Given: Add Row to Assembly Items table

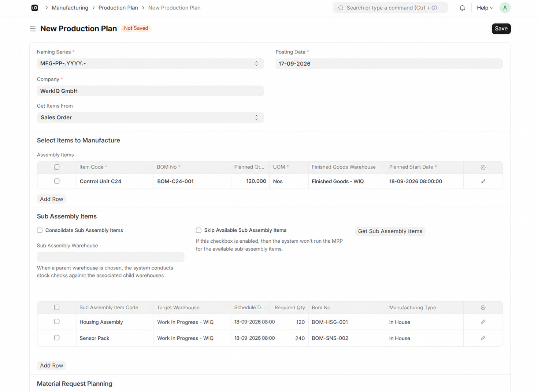Looking at the screenshot, I should point(52,199).
